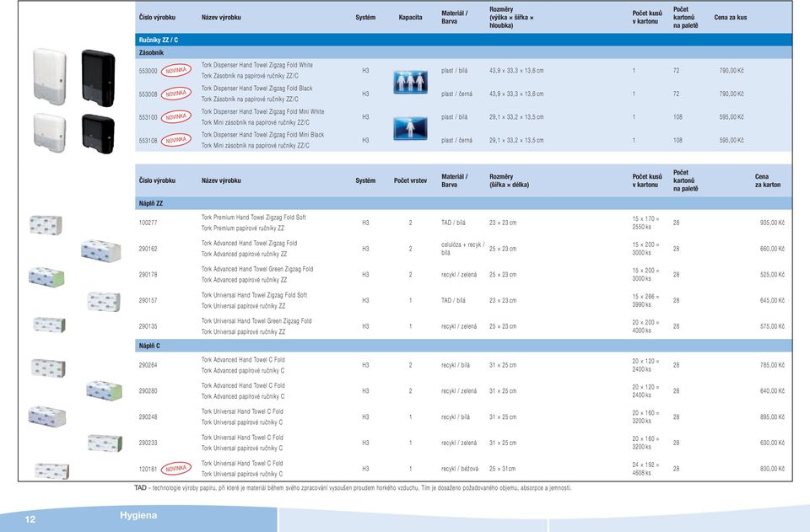Screen dimensions: 810x532
Task: Select the large white dispenser image
Action: pos(50,77)
